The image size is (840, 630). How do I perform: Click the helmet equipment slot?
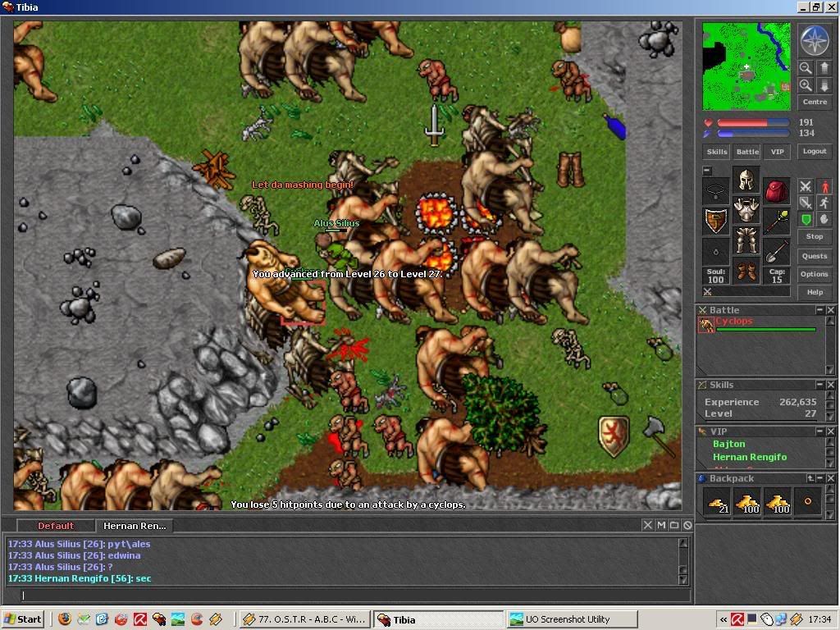coord(746,180)
